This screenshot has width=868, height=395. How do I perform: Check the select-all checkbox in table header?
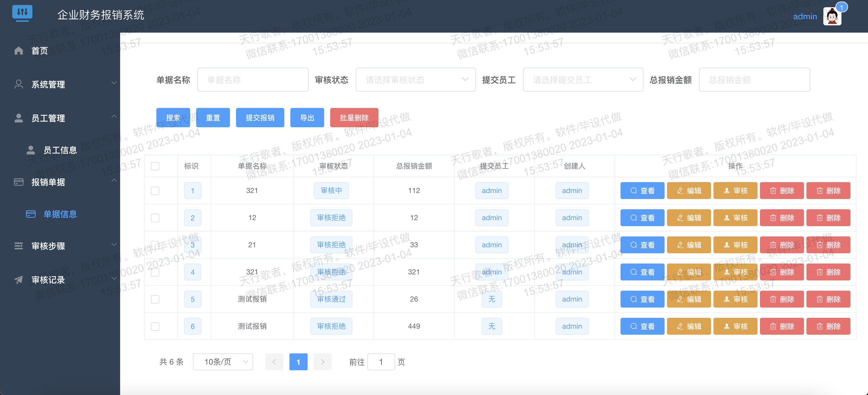coord(155,166)
